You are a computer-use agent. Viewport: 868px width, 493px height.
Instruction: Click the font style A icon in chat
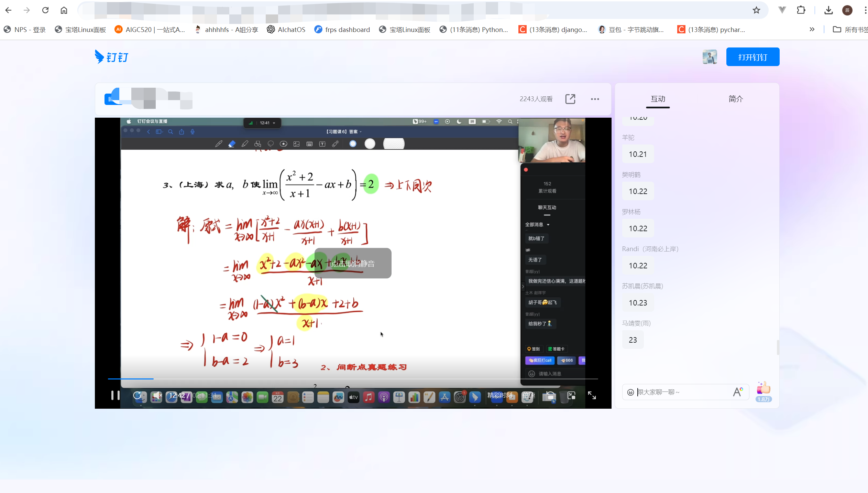(x=737, y=392)
